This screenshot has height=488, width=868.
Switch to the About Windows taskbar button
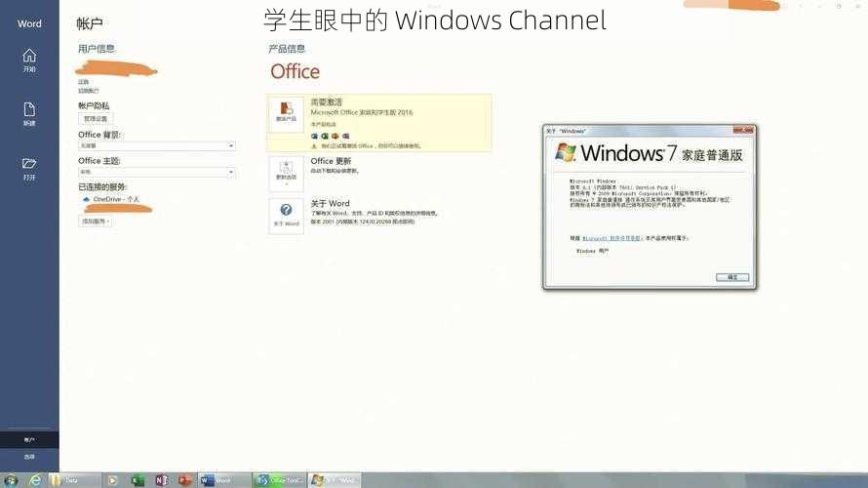click(335, 480)
